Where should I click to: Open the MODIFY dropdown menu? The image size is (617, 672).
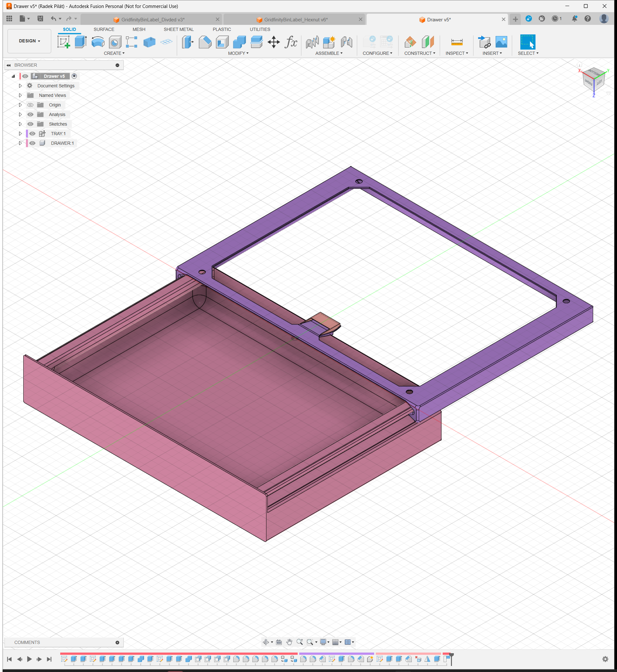238,54
